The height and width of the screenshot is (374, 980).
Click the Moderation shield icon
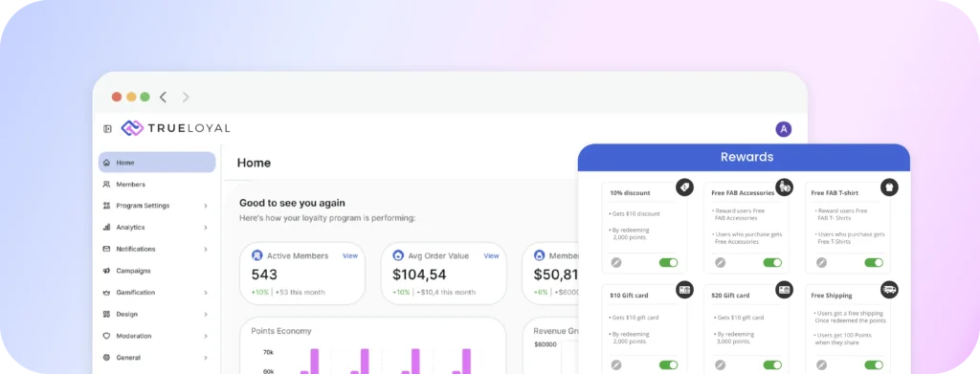tap(106, 336)
